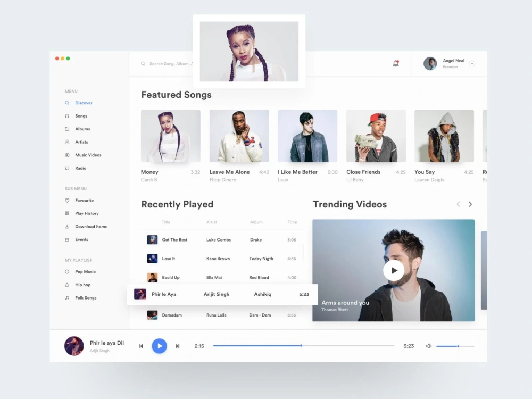Click the Download Items arrow icon
Image resolution: width=532 pixels, height=399 pixels.
[x=67, y=226]
